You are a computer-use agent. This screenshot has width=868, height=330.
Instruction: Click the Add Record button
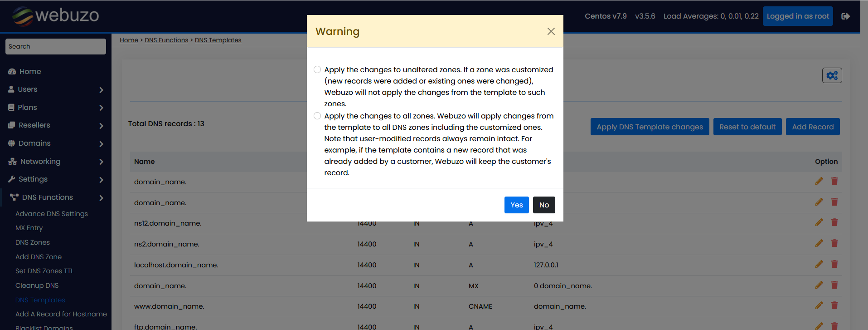pyautogui.click(x=812, y=127)
